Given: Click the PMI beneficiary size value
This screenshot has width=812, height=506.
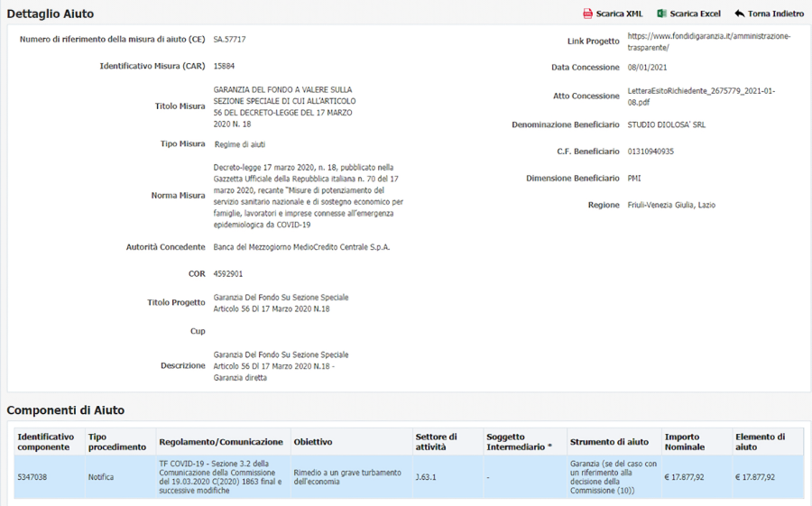Looking at the screenshot, I should [x=634, y=179].
